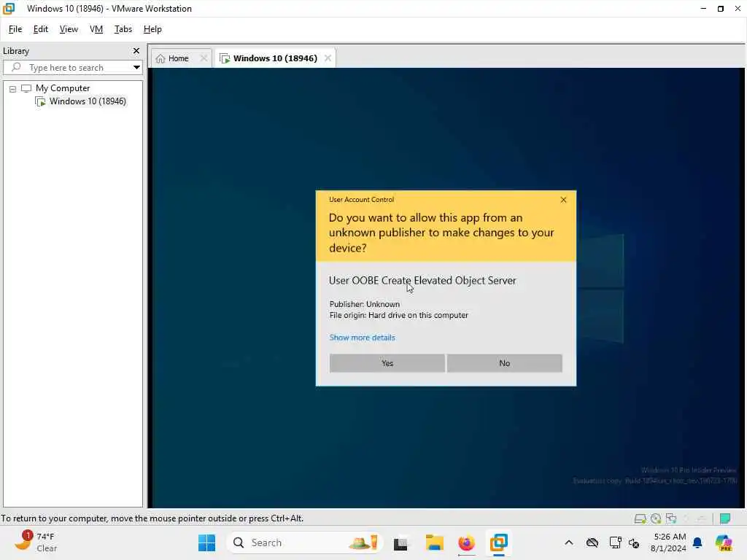Image resolution: width=747 pixels, height=560 pixels.
Task: Click the magnifier icon in Library search
Action: coord(16,67)
